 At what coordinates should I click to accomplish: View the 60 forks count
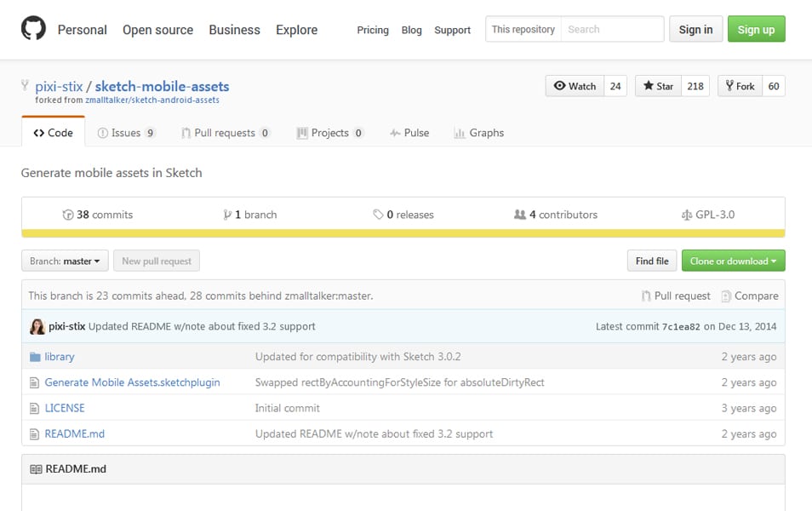[x=774, y=86]
